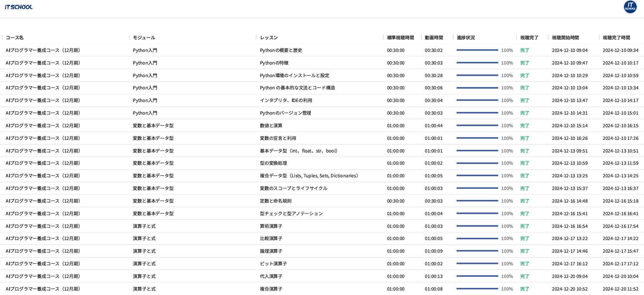
Task: Click end time 2024-12-10 17:26
Action: 620,138
